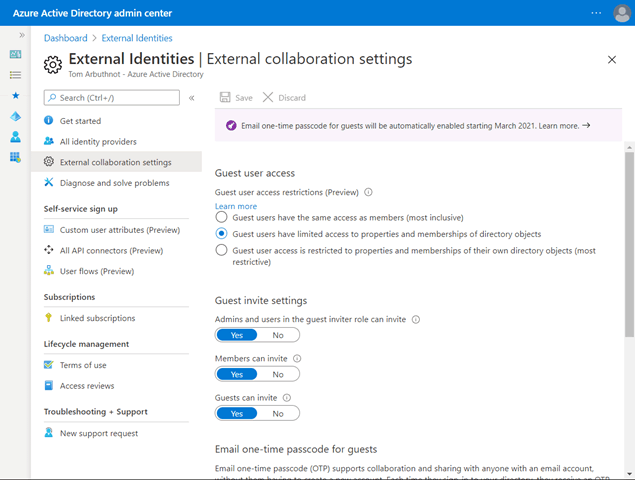
Task: Open the dashboard icon in left rail
Action: [x=15, y=54]
